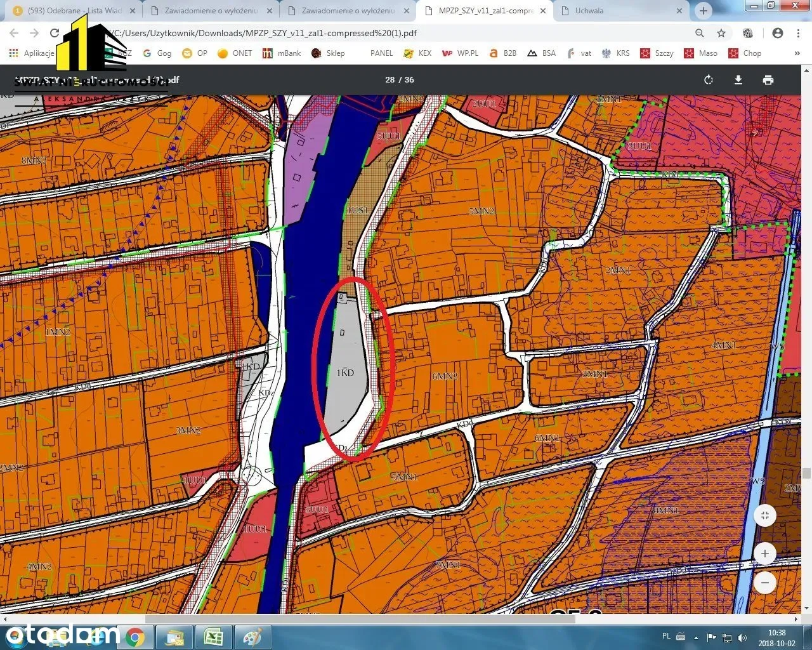Open a new browser tab
The image size is (812, 650).
click(x=703, y=11)
